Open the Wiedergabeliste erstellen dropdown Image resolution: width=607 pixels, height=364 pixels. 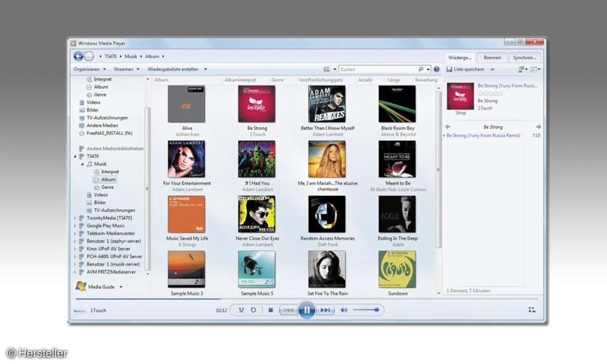pyautogui.click(x=178, y=69)
